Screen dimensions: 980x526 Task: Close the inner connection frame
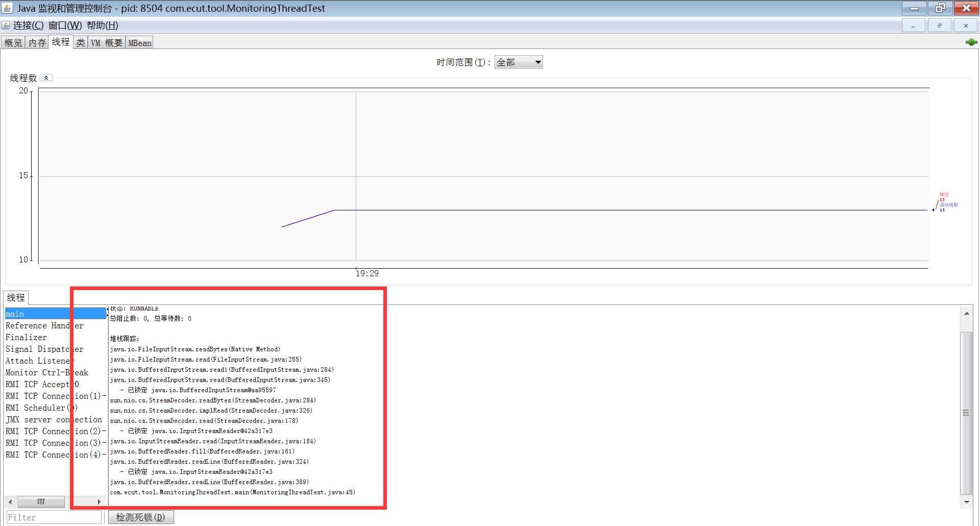966,26
